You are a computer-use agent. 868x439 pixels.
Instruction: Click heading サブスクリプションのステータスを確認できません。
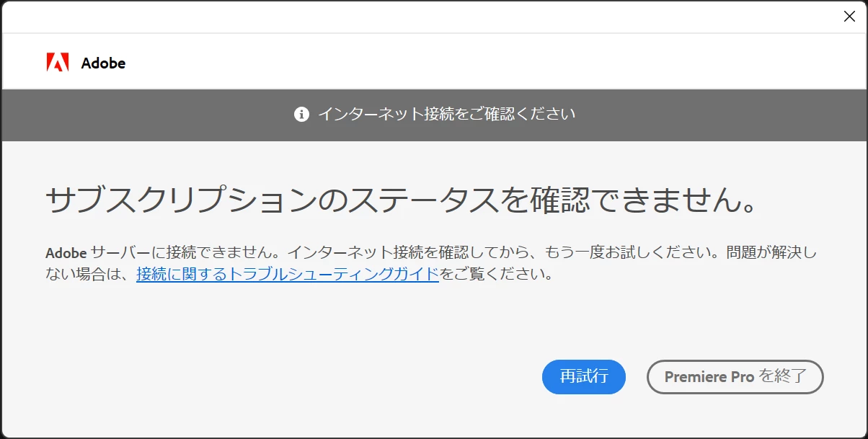tap(402, 201)
